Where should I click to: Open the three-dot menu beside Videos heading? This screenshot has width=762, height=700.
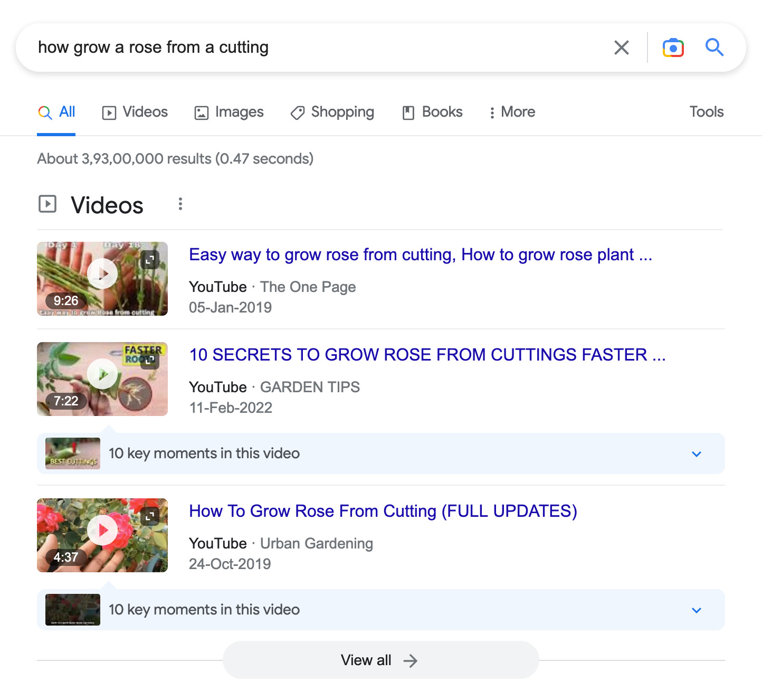click(180, 204)
